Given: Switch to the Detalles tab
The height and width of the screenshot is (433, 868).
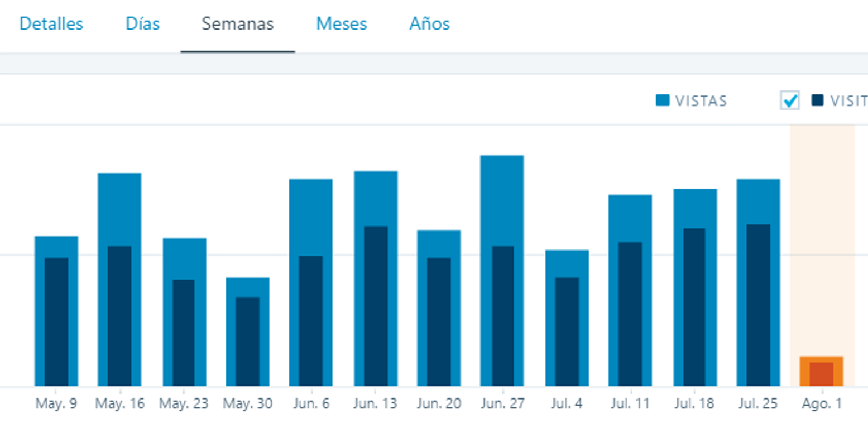Looking at the screenshot, I should click(51, 24).
